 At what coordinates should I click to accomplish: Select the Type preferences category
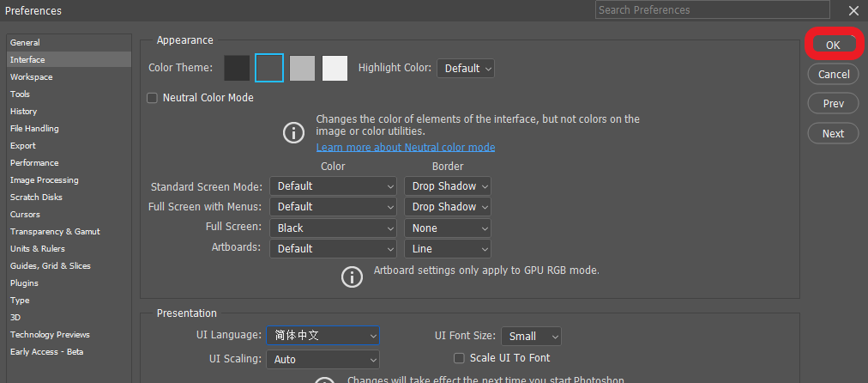(x=69, y=301)
